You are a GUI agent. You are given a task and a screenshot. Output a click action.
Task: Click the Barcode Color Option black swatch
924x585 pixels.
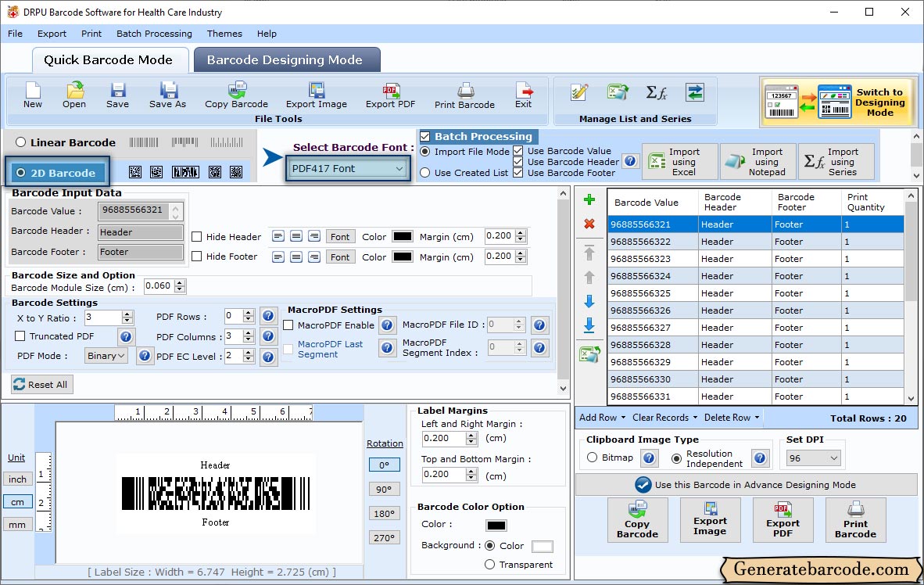click(496, 526)
